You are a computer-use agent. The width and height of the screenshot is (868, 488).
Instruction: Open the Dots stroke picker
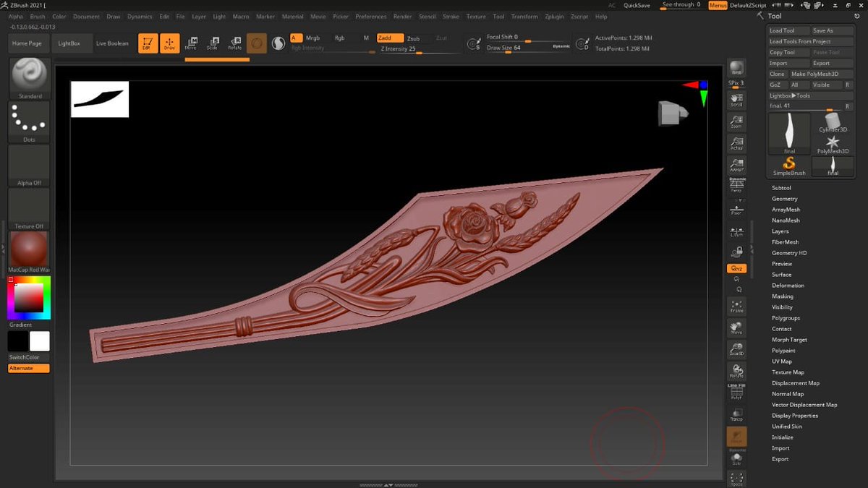coord(30,121)
